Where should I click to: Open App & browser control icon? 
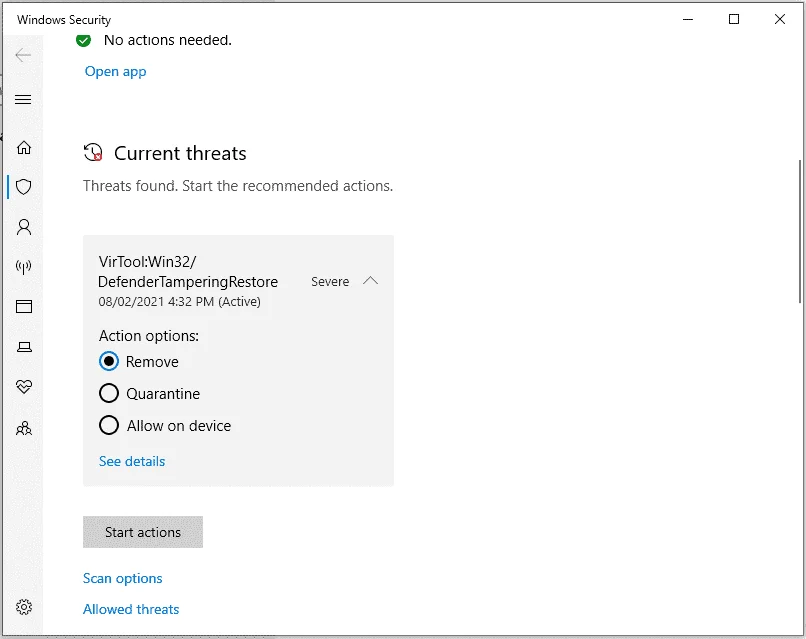[x=24, y=306]
